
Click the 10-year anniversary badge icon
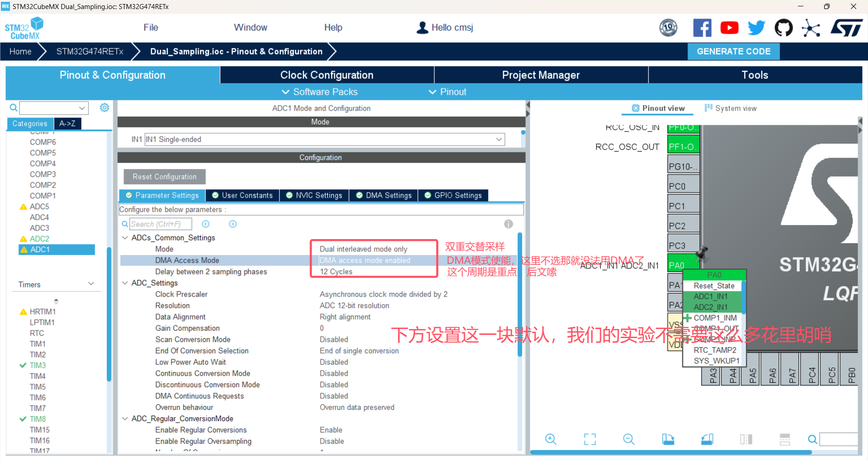[x=668, y=28]
